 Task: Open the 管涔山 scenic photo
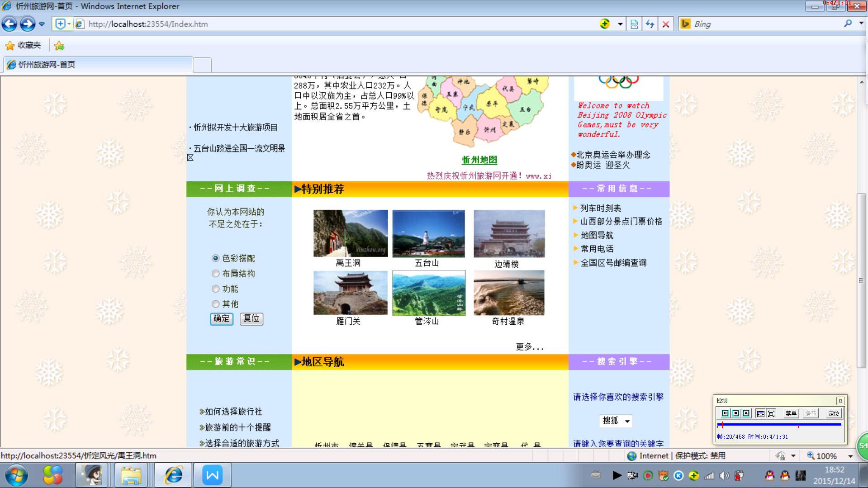pos(429,293)
